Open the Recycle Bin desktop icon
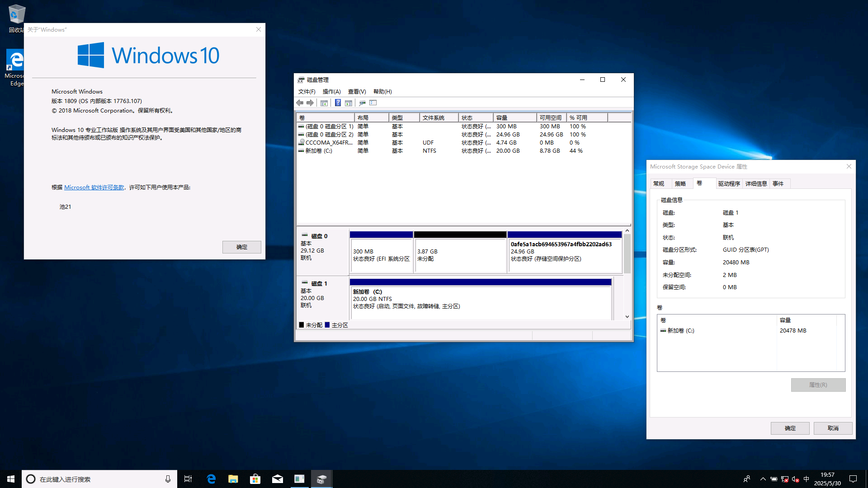The height and width of the screenshot is (488, 868). [x=17, y=19]
